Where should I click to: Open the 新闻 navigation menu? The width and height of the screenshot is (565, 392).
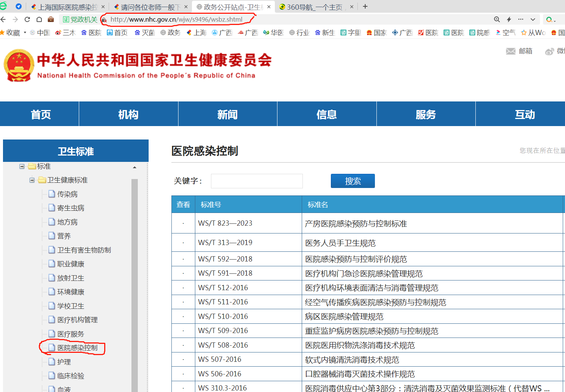227,114
